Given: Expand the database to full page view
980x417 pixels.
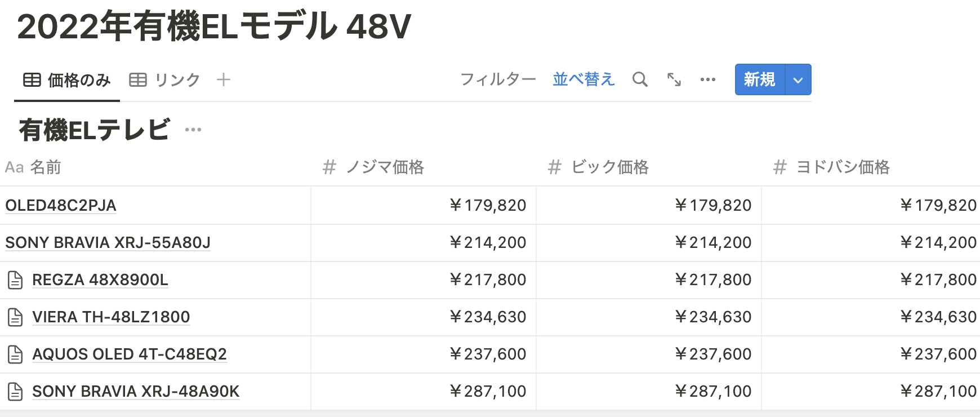Looking at the screenshot, I should 674,79.
